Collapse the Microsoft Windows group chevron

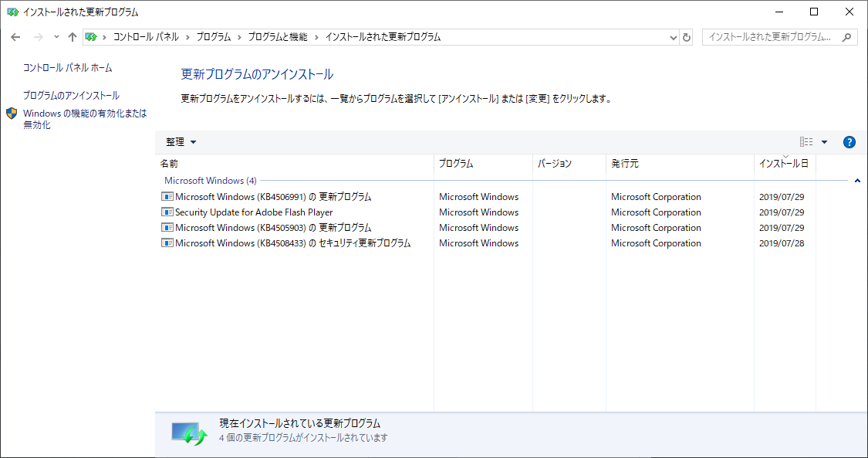pos(857,181)
